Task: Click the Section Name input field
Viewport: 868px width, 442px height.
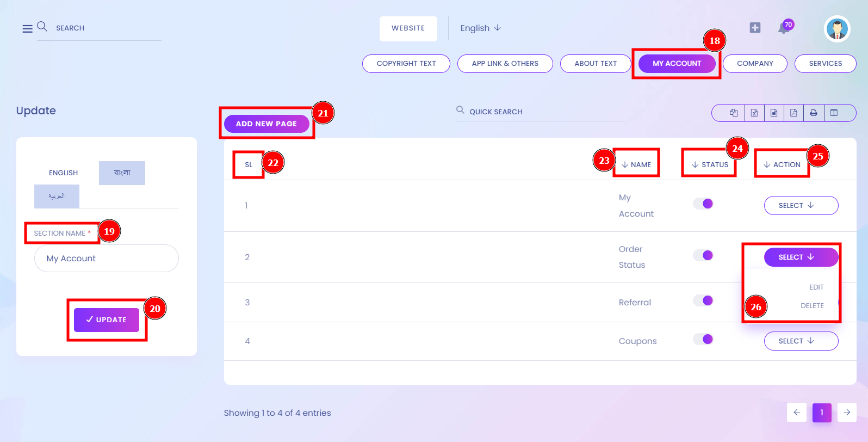Action: coord(107,258)
